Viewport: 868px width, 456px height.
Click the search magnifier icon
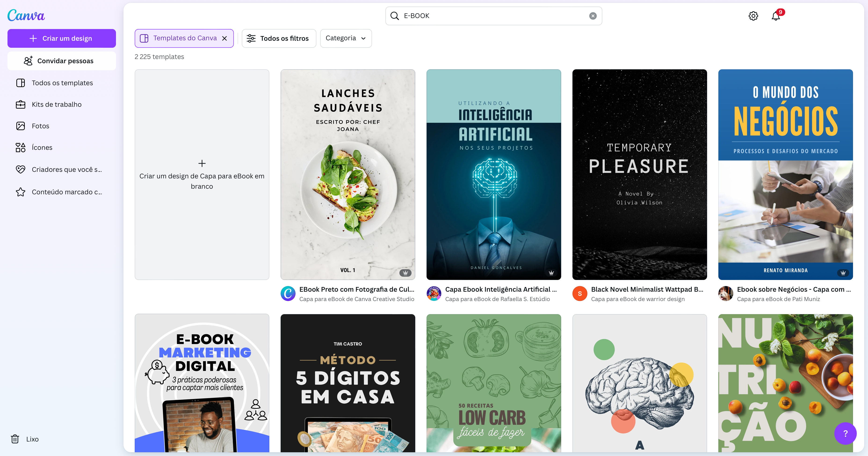coord(394,16)
